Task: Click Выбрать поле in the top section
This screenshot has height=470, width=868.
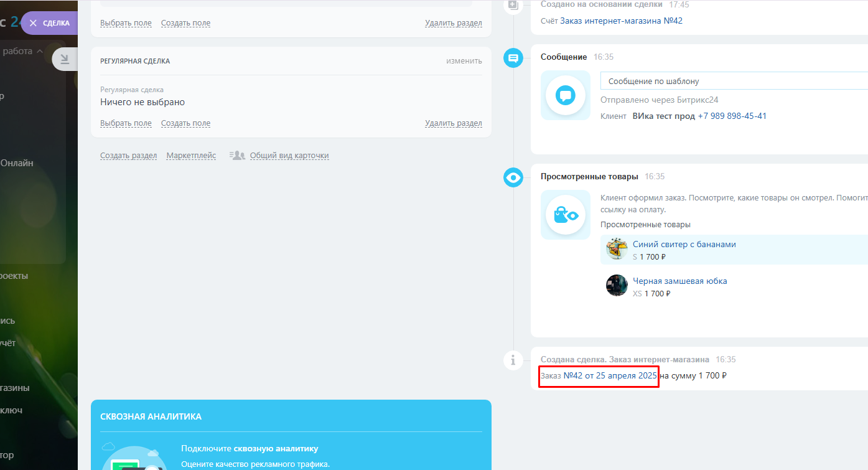Action: [126, 23]
